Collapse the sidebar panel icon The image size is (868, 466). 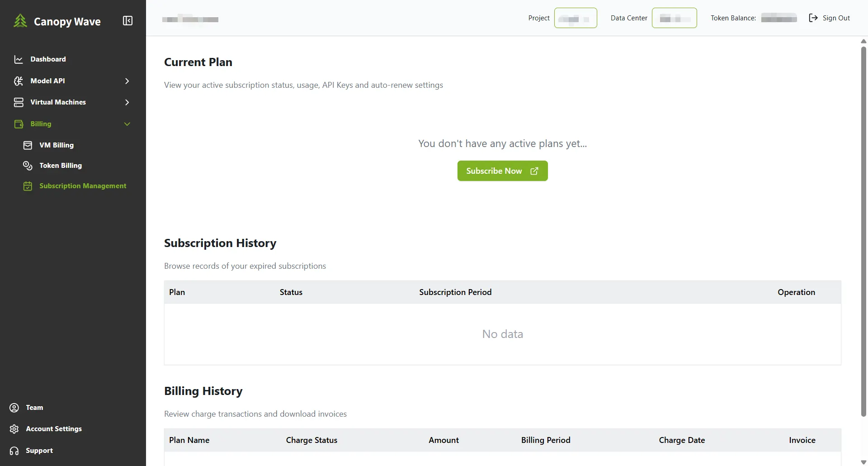(128, 21)
